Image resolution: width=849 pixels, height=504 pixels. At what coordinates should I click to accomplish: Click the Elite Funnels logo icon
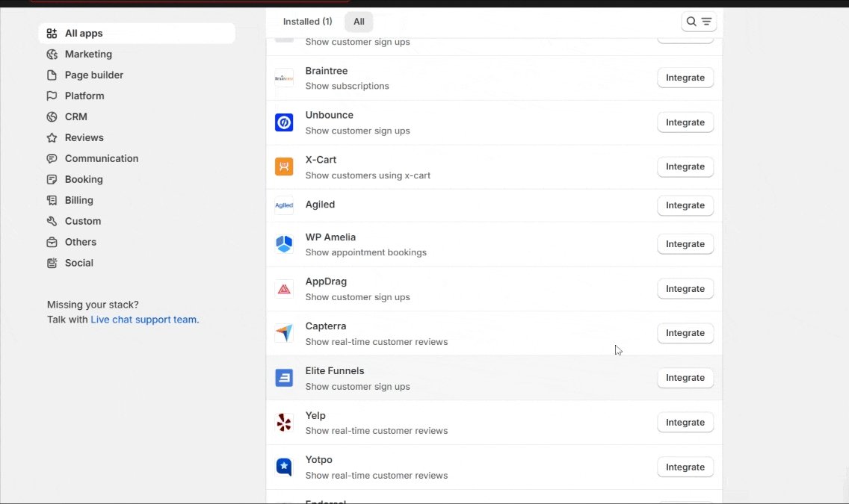tap(284, 378)
